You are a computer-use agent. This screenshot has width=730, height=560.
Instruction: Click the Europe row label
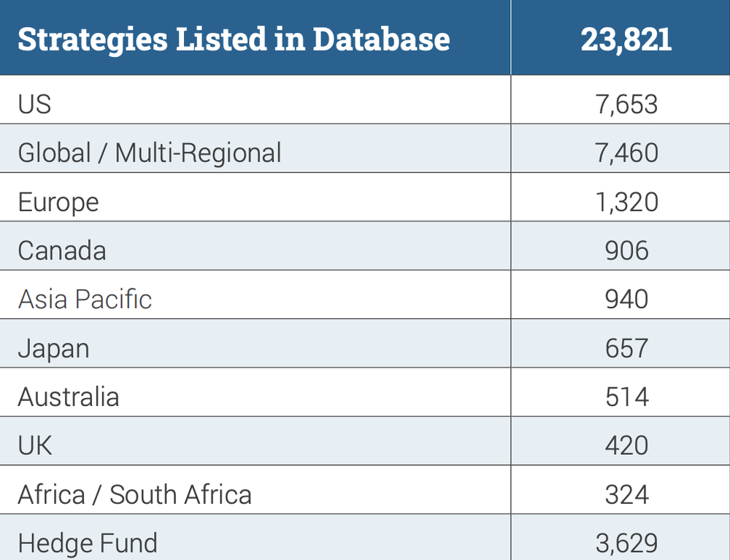58,202
